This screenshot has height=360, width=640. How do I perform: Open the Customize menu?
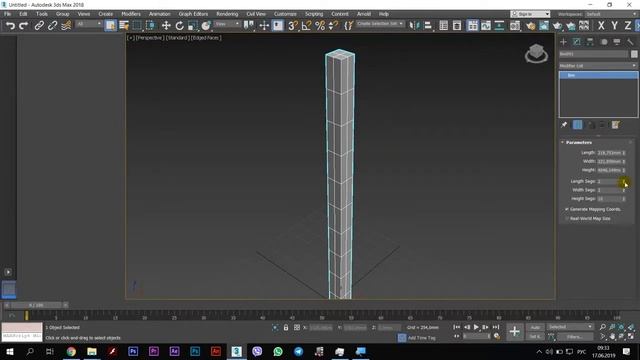(285, 14)
